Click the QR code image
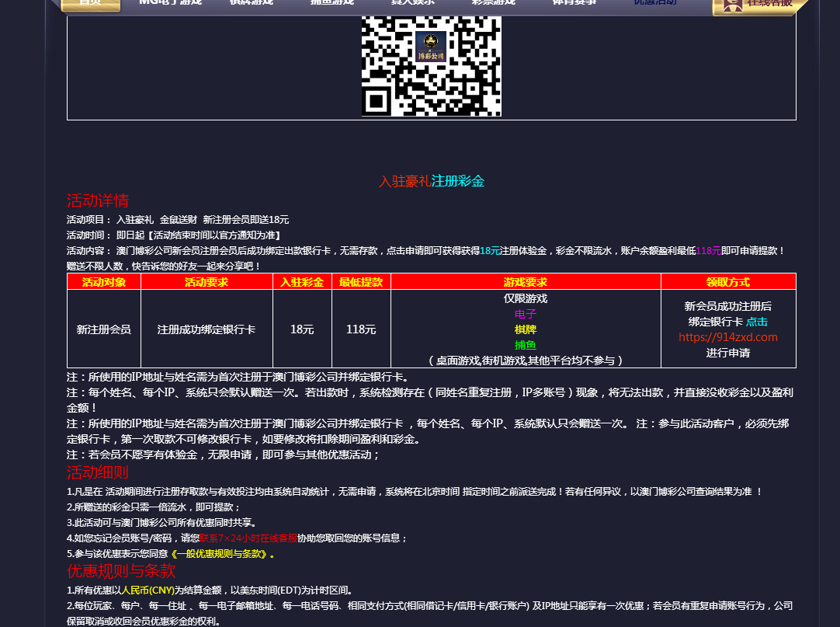 click(431, 66)
